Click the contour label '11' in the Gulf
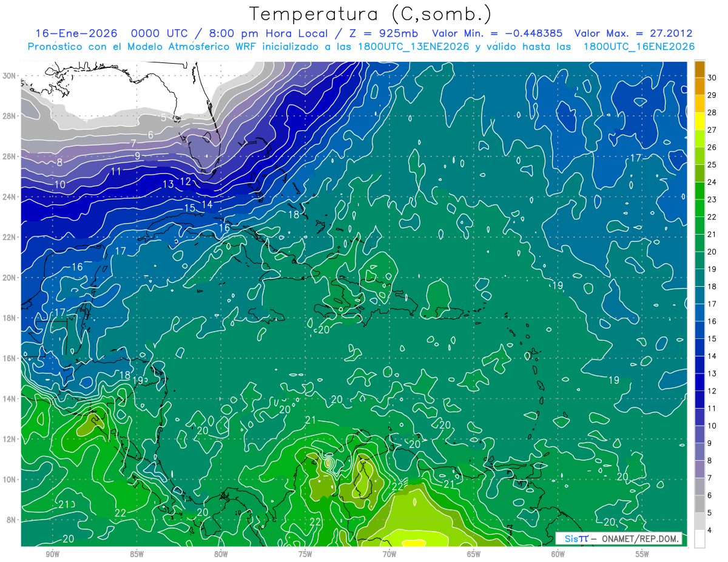 pyautogui.click(x=116, y=172)
